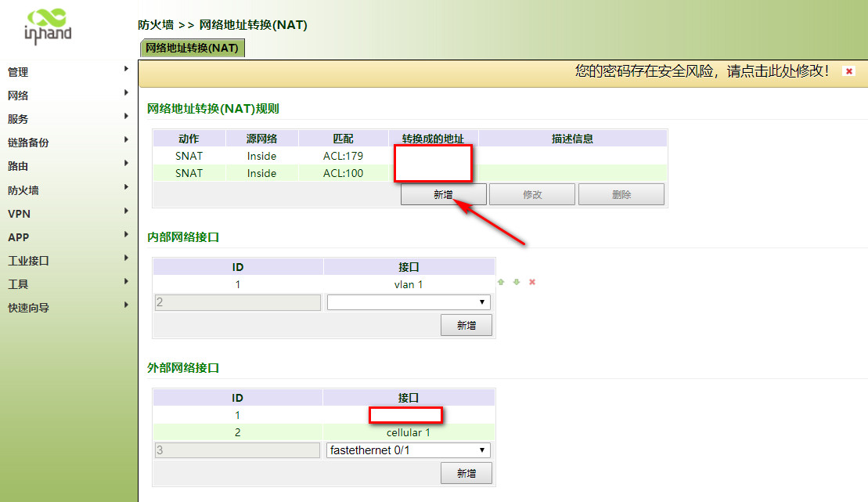Click 新增 button under NAT rules
Image resolution: width=868 pixels, height=502 pixels.
(443, 194)
